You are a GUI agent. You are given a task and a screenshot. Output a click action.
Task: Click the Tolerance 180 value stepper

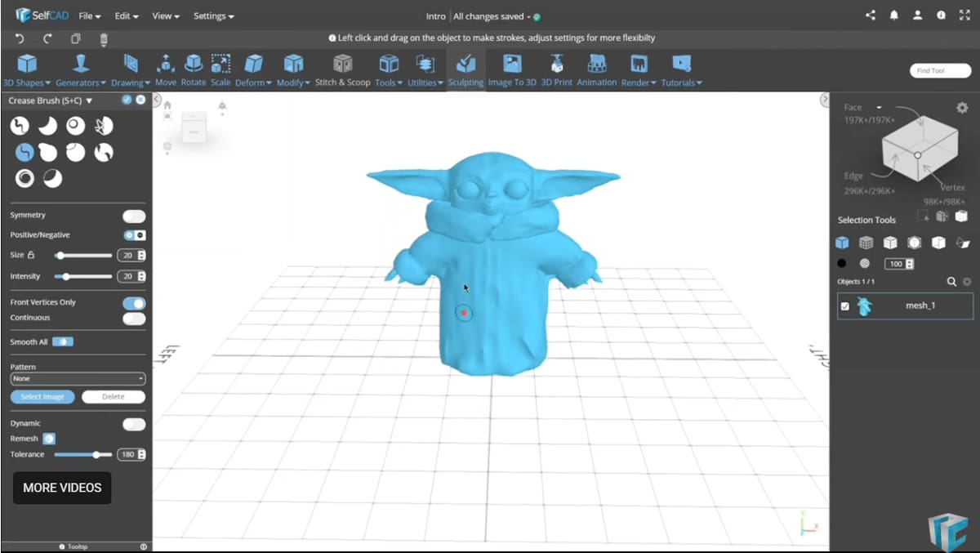pyautogui.click(x=131, y=455)
